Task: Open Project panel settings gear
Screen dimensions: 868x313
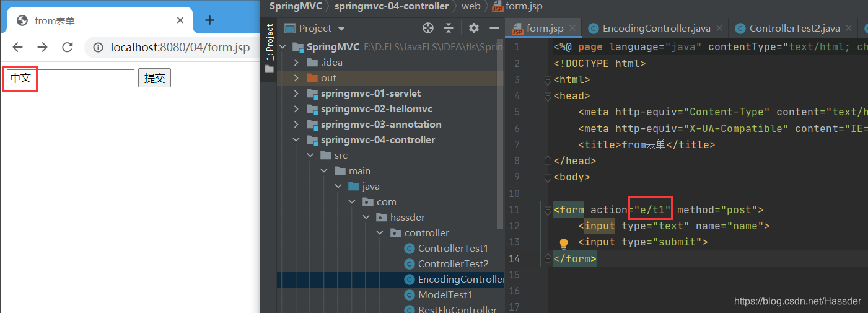Action: click(x=474, y=28)
